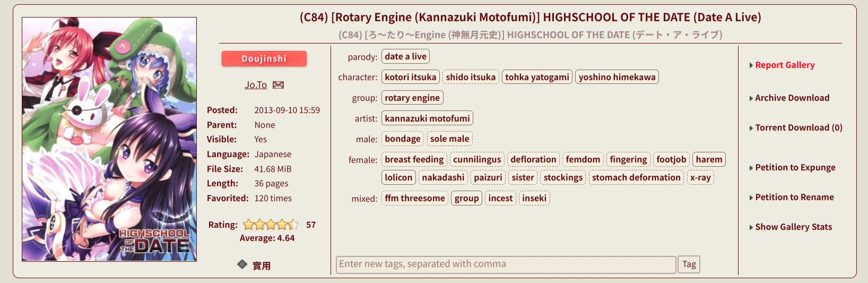The height and width of the screenshot is (283, 868).
Task: Select the 'inseki' tag
Action: [534, 198]
